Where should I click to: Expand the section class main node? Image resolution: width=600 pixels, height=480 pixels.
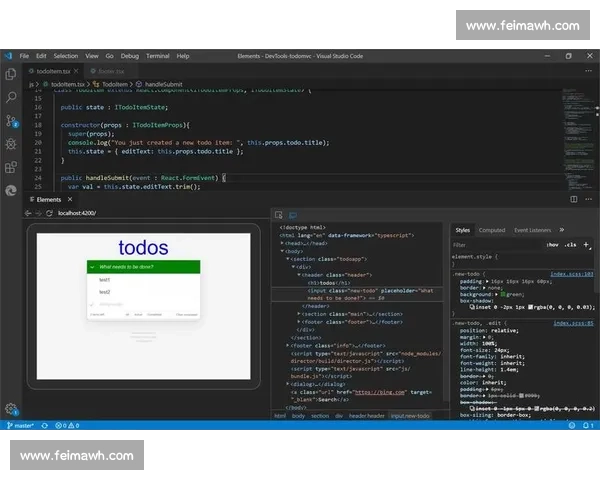click(x=299, y=314)
